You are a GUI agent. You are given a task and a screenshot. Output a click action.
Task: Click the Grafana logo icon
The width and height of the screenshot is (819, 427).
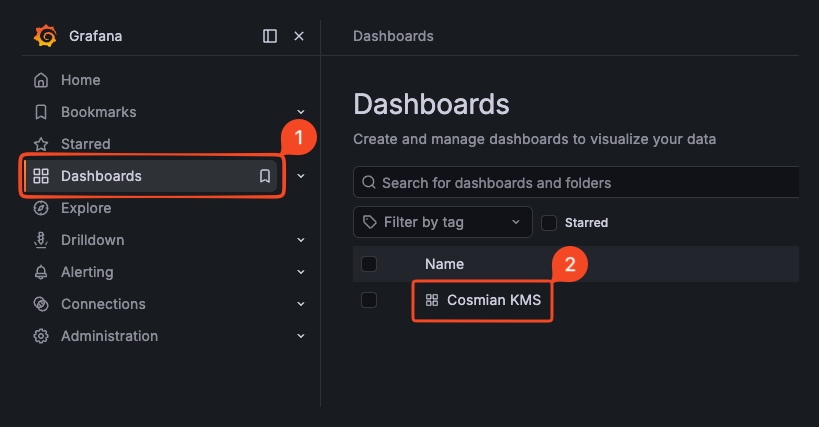[x=45, y=36]
